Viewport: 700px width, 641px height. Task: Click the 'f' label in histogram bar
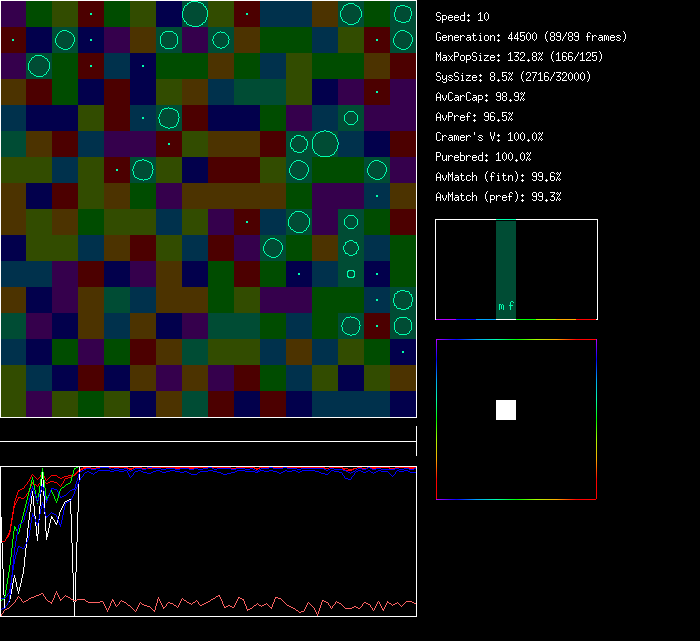tap(511, 307)
